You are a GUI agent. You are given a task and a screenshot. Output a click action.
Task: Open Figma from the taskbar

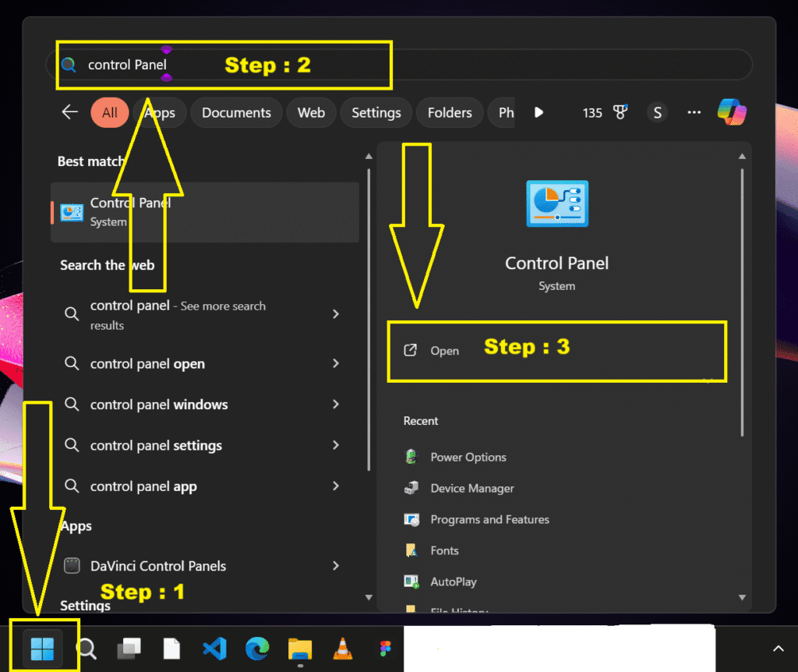386,649
